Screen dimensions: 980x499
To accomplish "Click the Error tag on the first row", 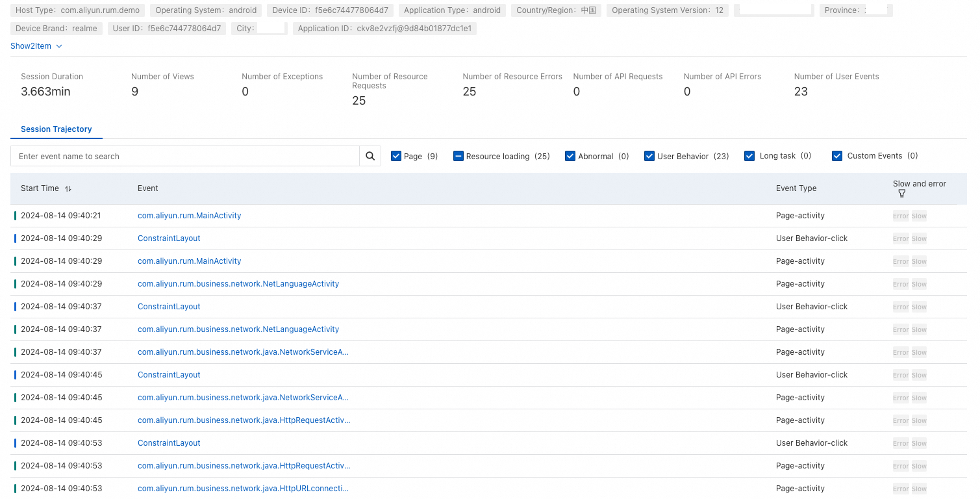I will (901, 216).
